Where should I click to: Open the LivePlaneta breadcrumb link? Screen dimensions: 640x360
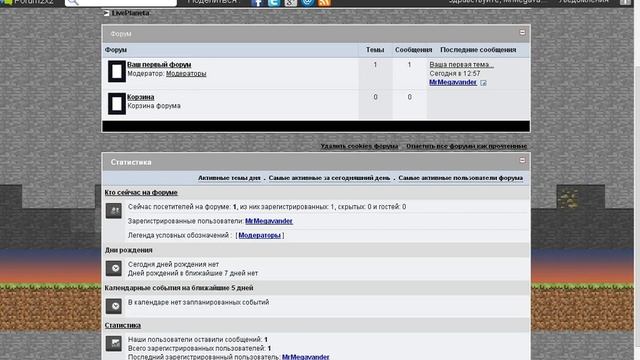coord(130,13)
